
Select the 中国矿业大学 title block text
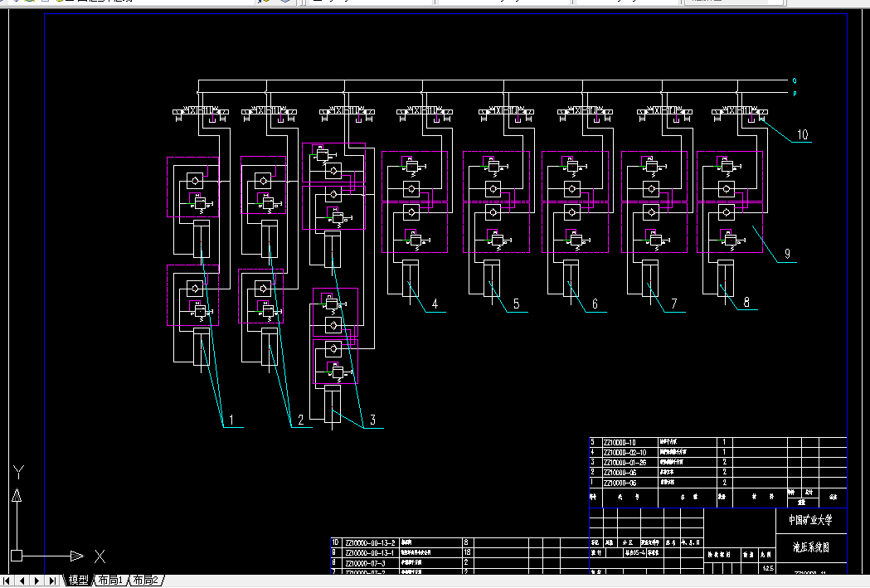tap(810, 520)
